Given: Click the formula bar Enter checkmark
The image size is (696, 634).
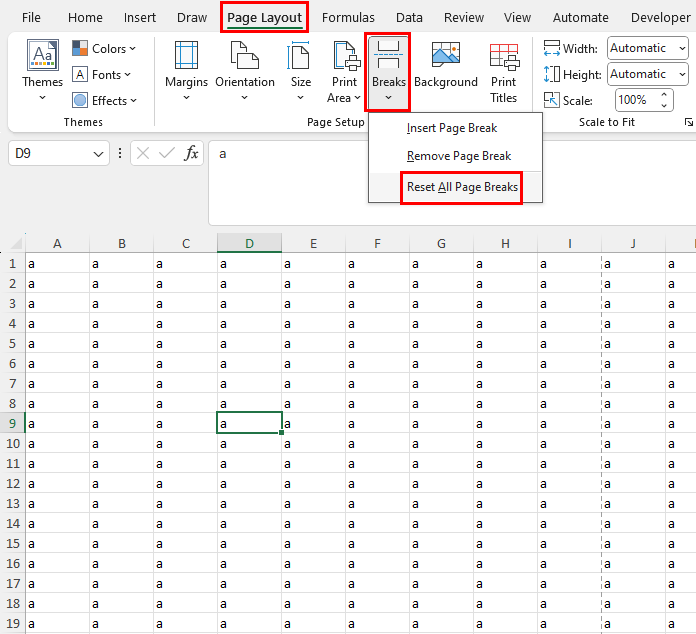Looking at the screenshot, I should [x=167, y=153].
